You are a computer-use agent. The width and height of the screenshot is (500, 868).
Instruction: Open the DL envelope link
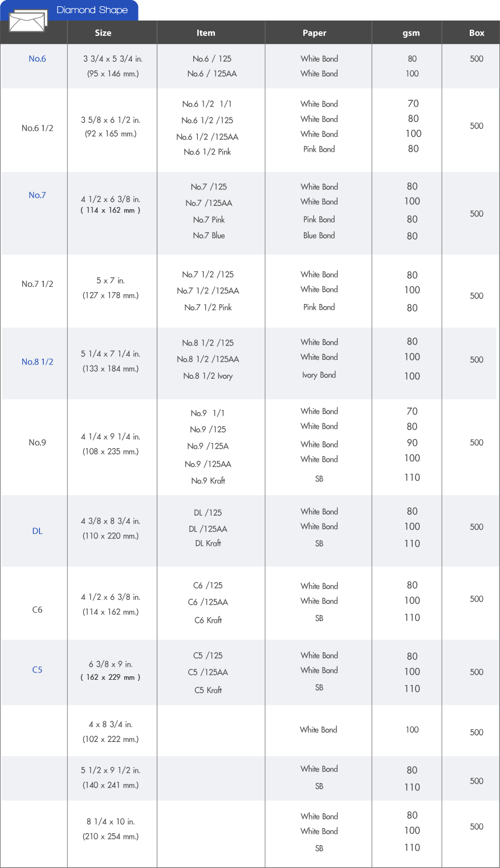pos(37,531)
